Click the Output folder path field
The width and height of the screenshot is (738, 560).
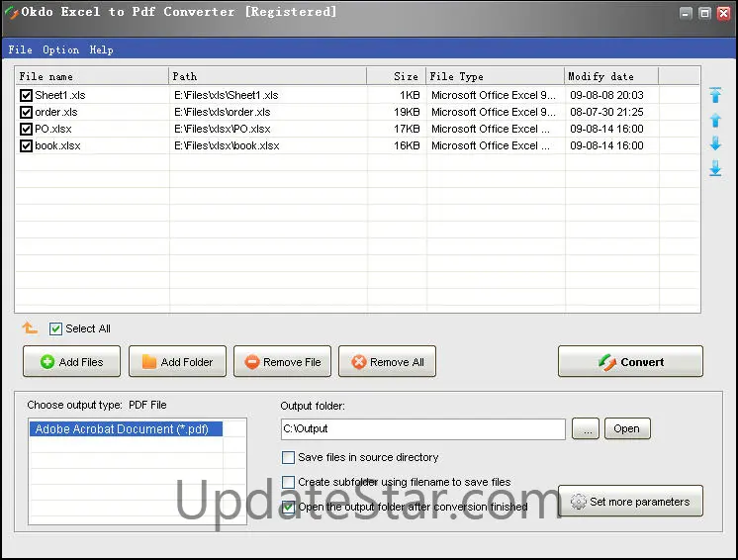(x=423, y=429)
